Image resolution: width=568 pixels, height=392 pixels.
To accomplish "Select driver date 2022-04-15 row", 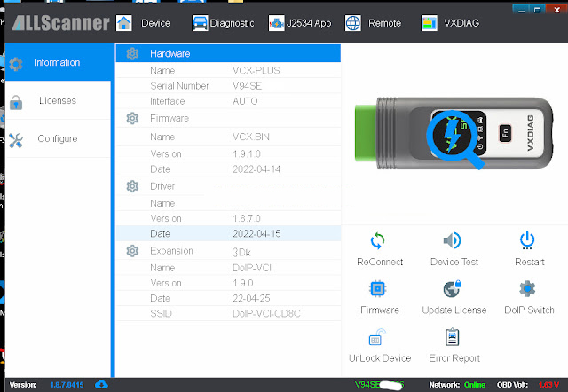I will [x=228, y=233].
